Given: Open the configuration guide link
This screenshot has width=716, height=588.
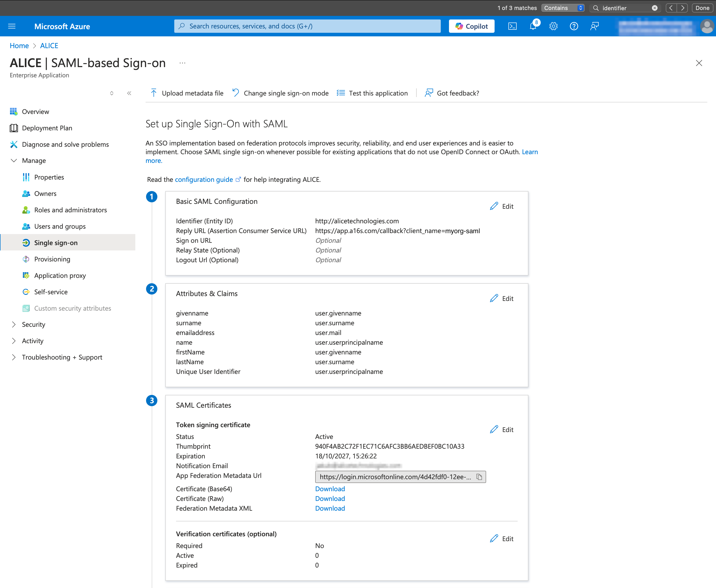Looking at the screenshot, I should point(208,180).
